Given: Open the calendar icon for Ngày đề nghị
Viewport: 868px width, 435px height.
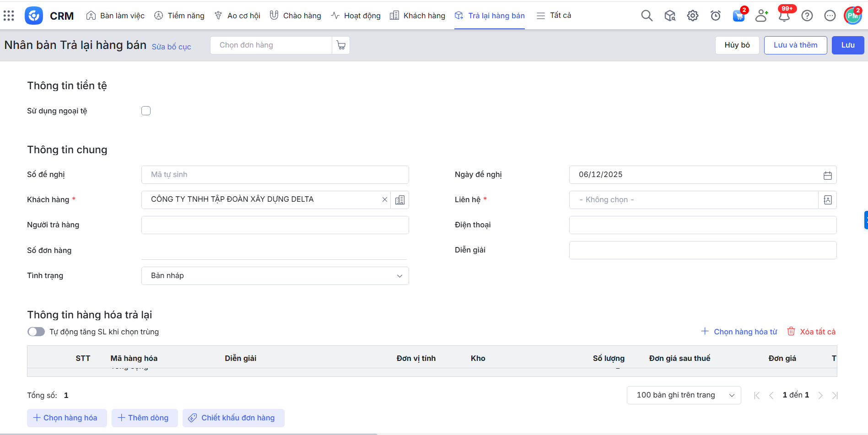Looking at the screenshot, I should [827, 175].
